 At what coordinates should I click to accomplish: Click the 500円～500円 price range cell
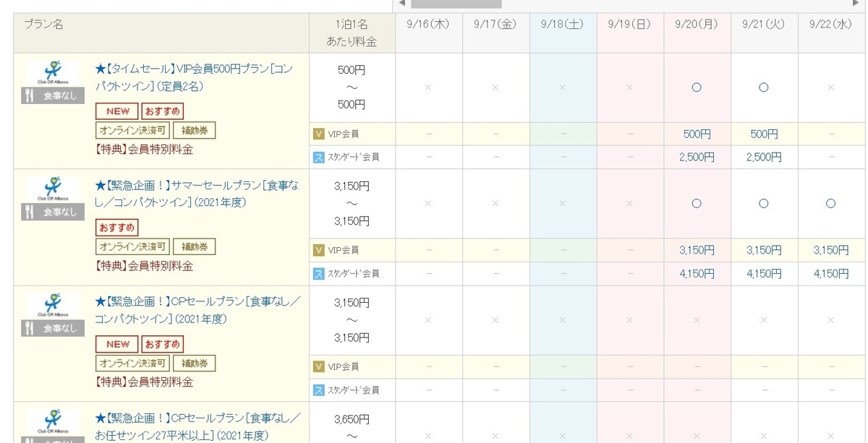pyautogui.click(x=352, y=87)
